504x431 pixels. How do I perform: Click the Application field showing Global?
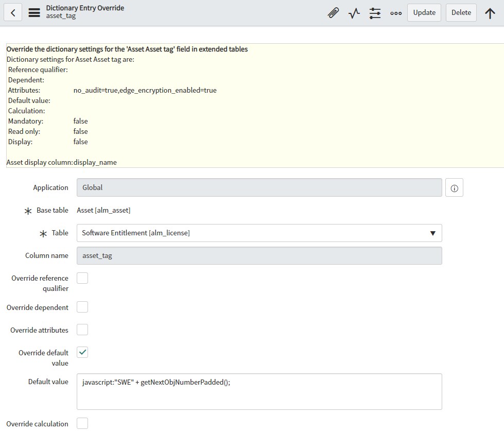coord(259,187)
